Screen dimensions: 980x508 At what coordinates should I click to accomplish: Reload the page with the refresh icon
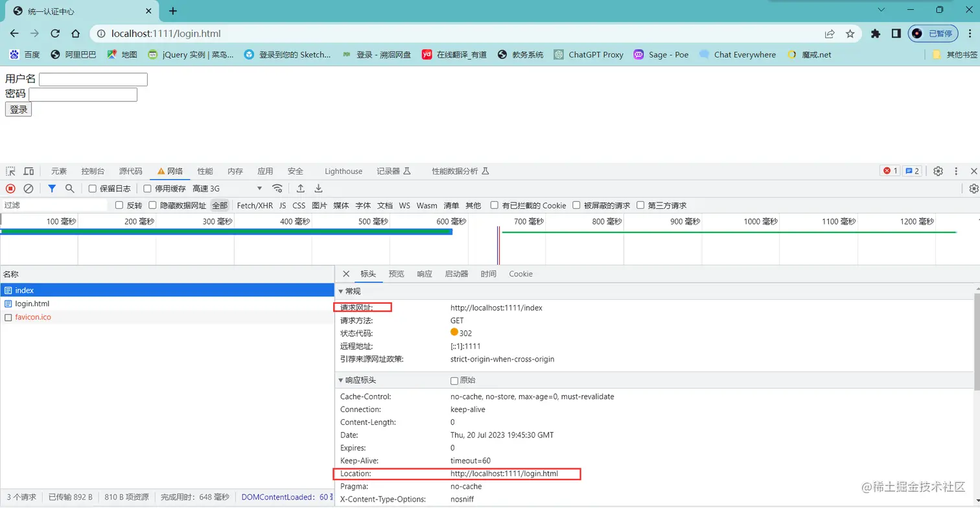coord(55,34)
